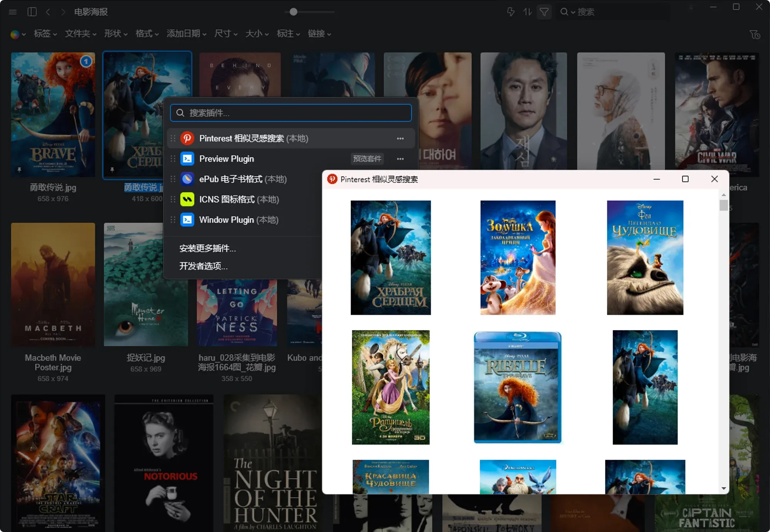Click the 预览套件 tag badge
The width and height of the screenshot is (770, 532).
tap(367, 159)
